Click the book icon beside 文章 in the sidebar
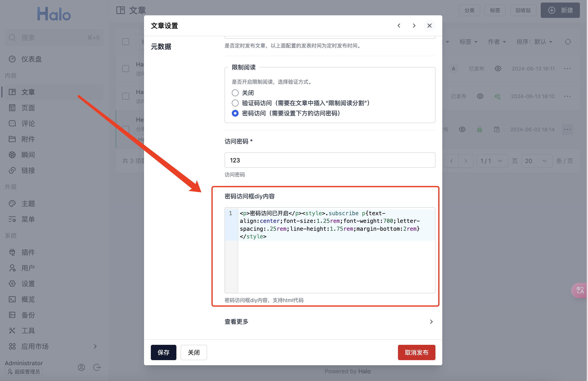Viewport: 588px width, 381px height. (x=12, y=92)
